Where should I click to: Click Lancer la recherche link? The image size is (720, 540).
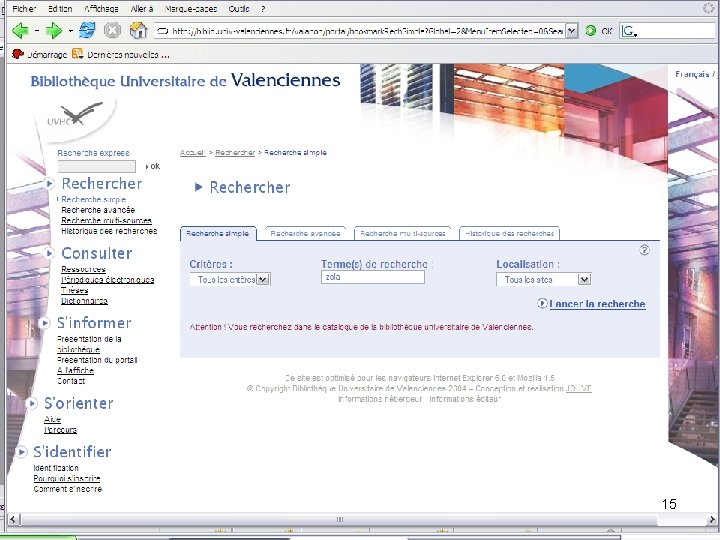point(597,304)
